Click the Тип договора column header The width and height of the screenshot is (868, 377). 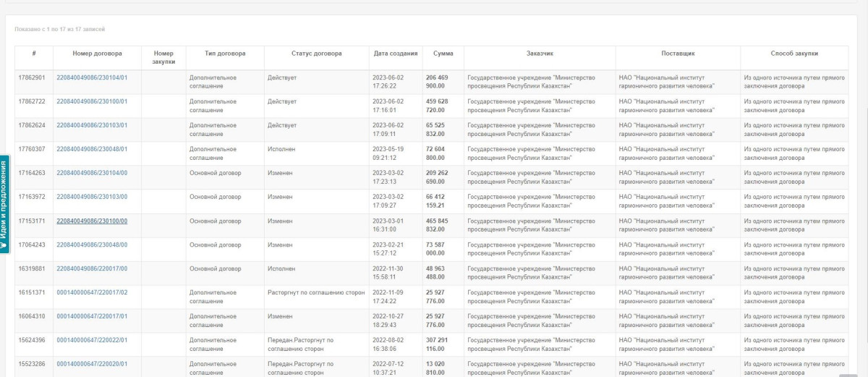click(x=225, y=54)
